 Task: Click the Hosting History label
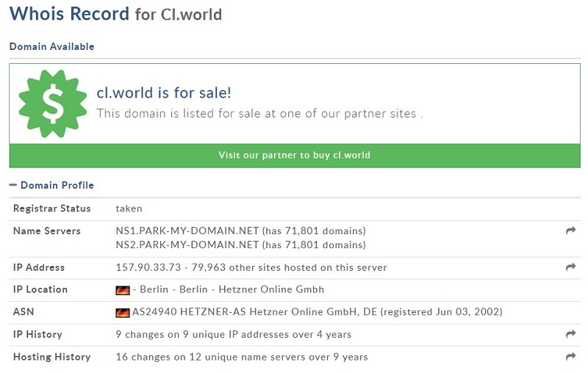[51, 357]
